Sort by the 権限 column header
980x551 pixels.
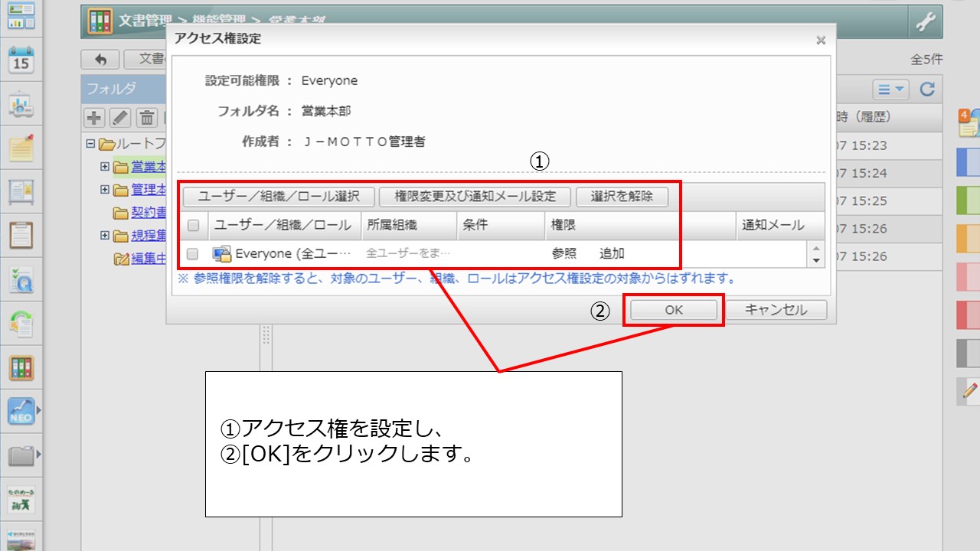coord(641,225)
